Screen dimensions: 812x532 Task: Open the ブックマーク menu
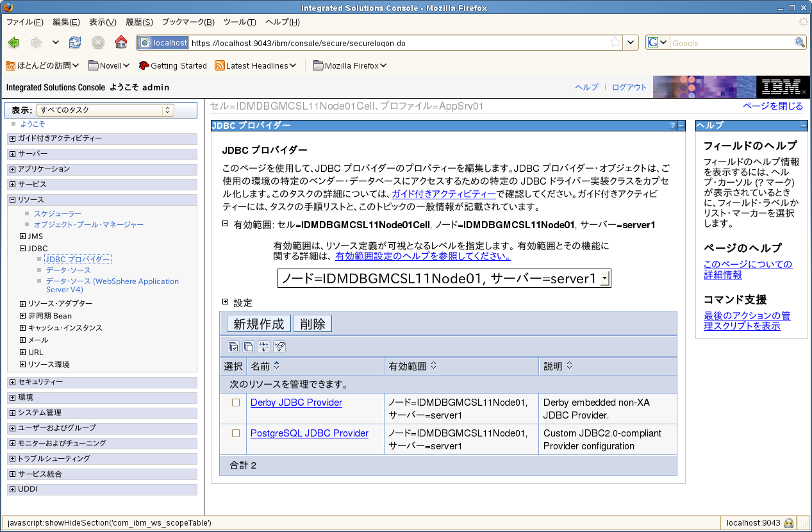[x=188, y=22]
